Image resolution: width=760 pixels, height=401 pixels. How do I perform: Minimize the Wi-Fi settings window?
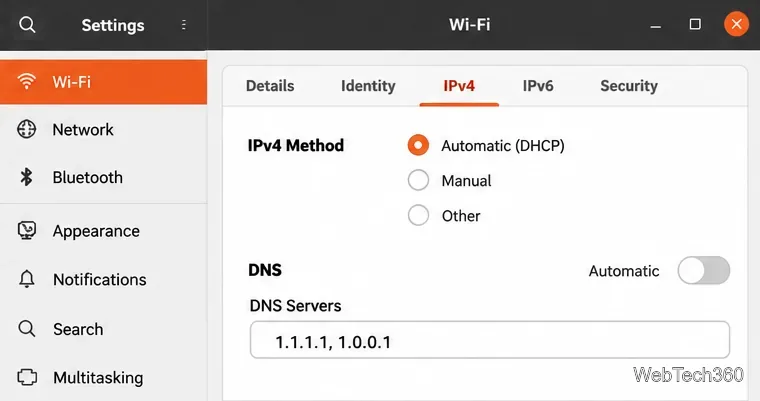tap(655, 25)
